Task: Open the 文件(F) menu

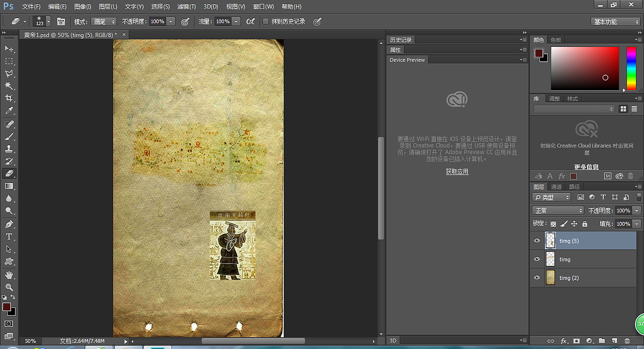Action: point(31,7)
